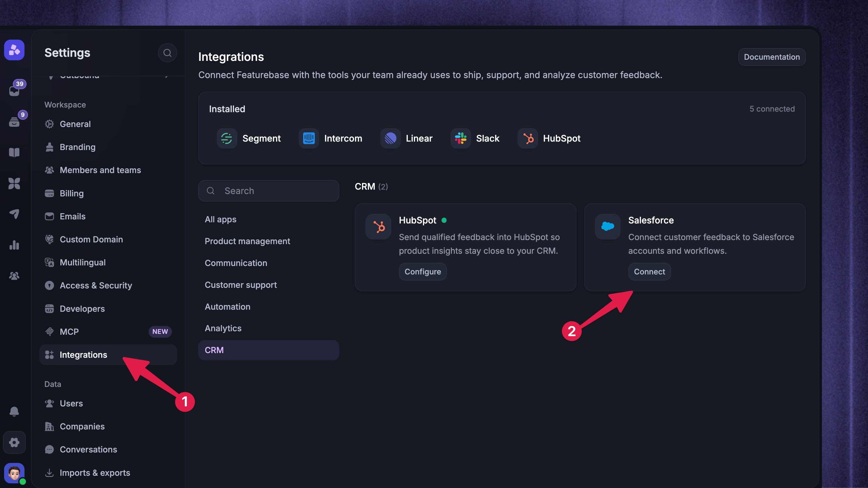This screenshot has height=488, width=868.
Task: Open the notifications bell icon
Action: pos(14,411)
